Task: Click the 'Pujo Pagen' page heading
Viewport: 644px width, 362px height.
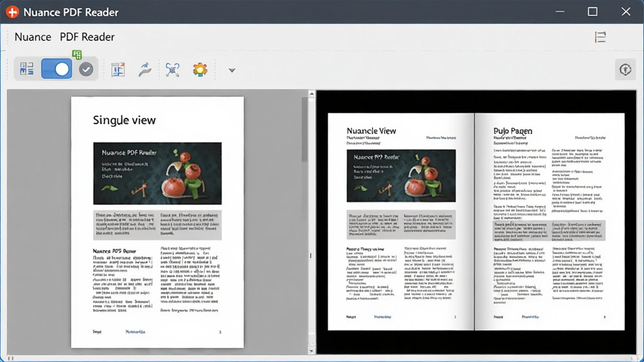Action: point(513,131)
